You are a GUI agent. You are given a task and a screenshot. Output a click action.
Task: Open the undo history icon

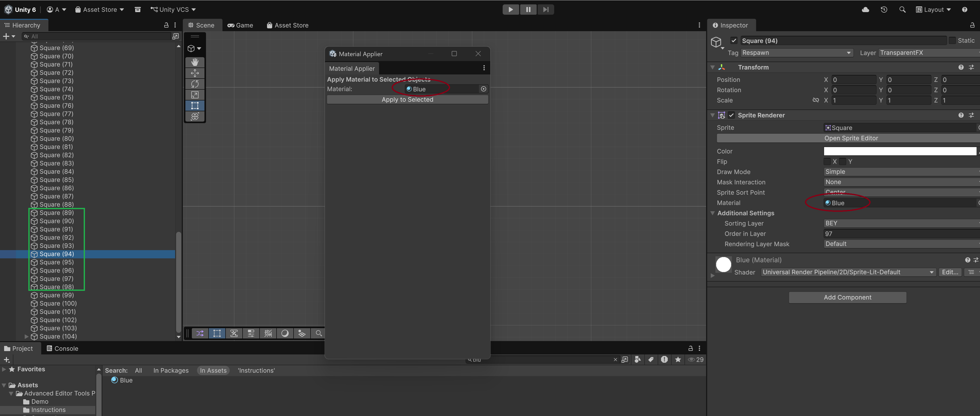click(884, 10)
